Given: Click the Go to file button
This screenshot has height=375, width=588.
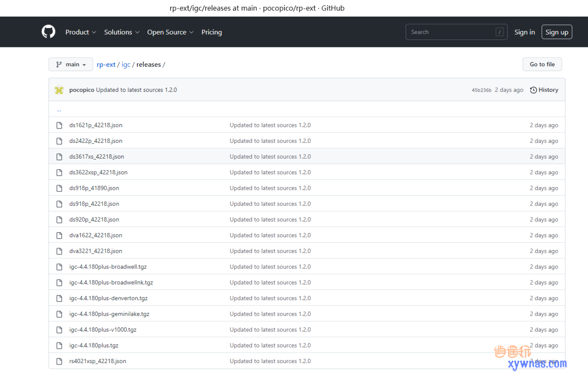Looking at the screenshot, I should point(542,65).
